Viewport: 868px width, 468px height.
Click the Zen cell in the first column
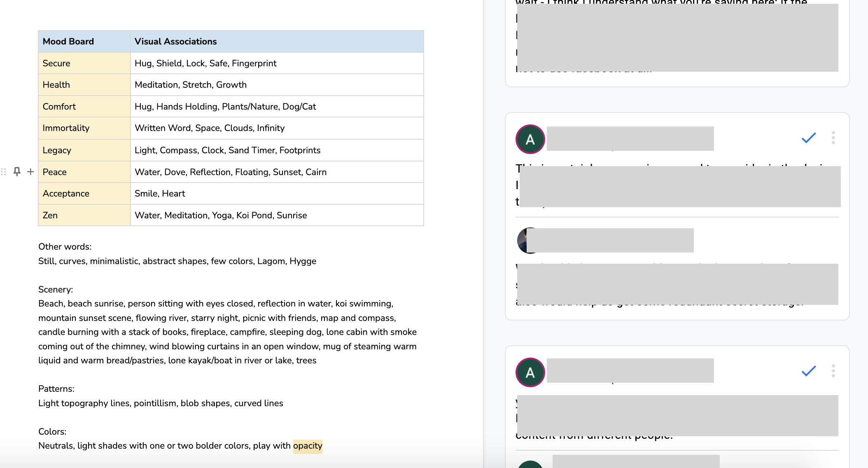pyautogui.click(x=50, y=215)
